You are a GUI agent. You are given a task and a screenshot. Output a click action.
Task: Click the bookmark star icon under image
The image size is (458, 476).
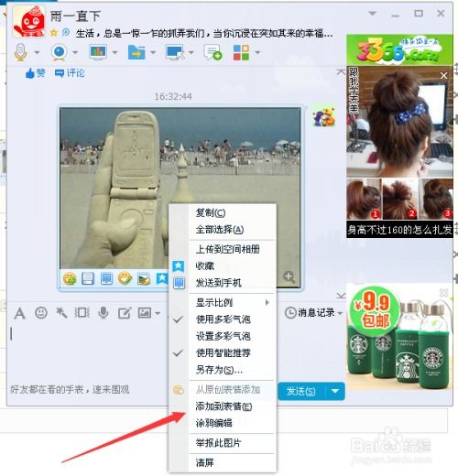[162, 278]
